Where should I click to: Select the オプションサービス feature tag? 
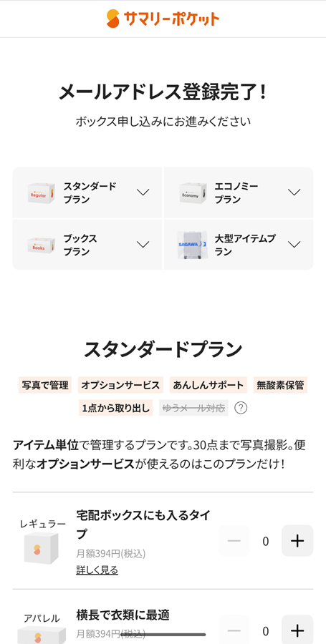pyautogui.click(x=120, y=385)
